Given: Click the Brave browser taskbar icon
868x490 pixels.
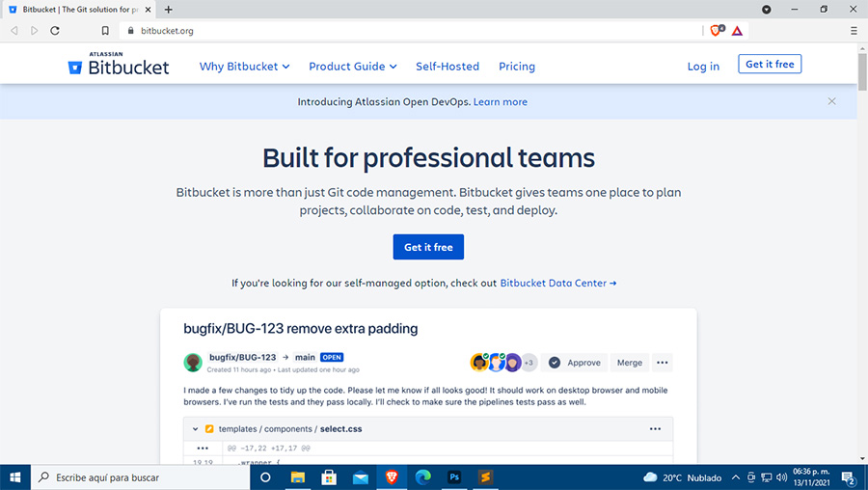Looking at the screenshot, I should point(392,477).
